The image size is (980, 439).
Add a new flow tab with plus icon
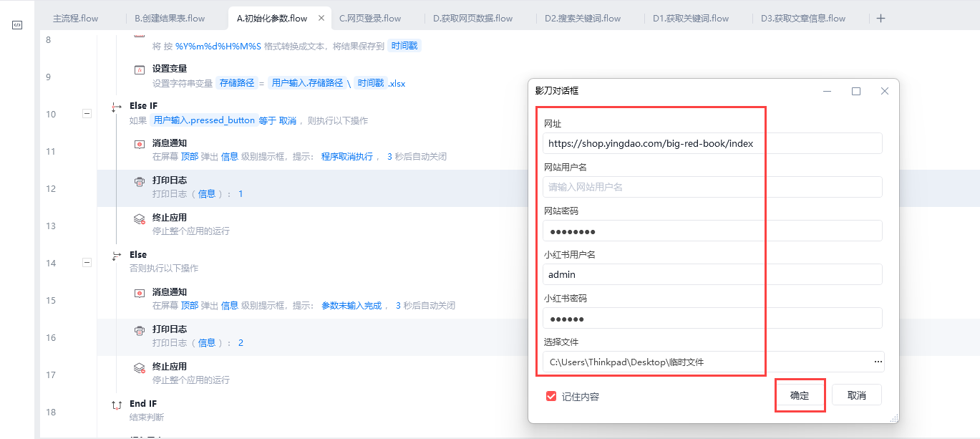tap(880, 19)
